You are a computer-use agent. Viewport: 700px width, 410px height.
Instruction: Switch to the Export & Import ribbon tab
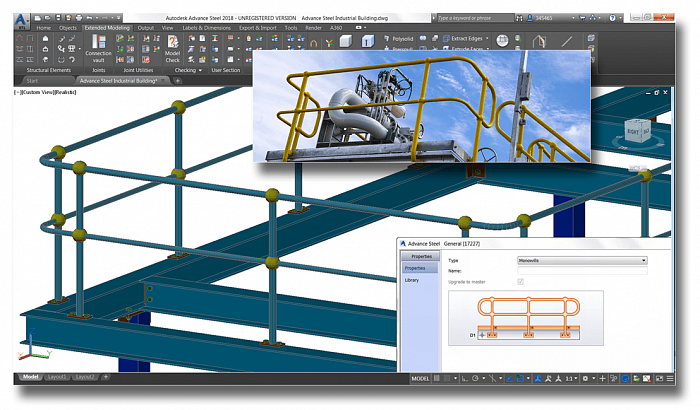pyautogui.click(x=258, y=28)
